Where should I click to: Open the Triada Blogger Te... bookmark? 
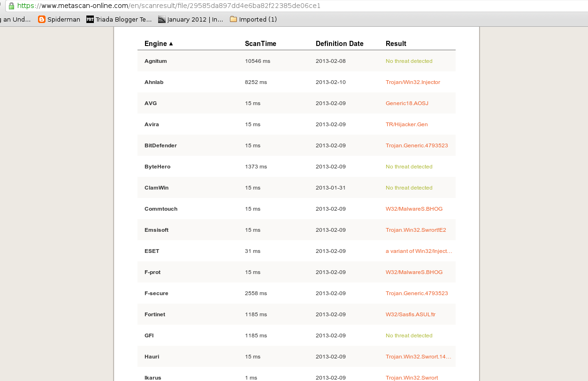pyautogui.click(x=119, y=19)
